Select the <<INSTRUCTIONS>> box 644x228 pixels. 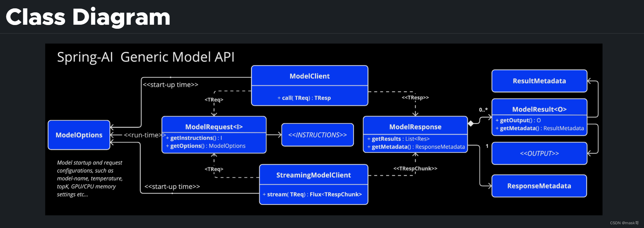318,135
